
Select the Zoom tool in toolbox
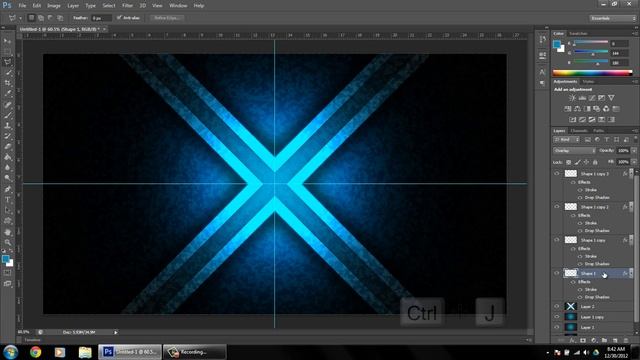pyautogui.click(x=7, y=242)
